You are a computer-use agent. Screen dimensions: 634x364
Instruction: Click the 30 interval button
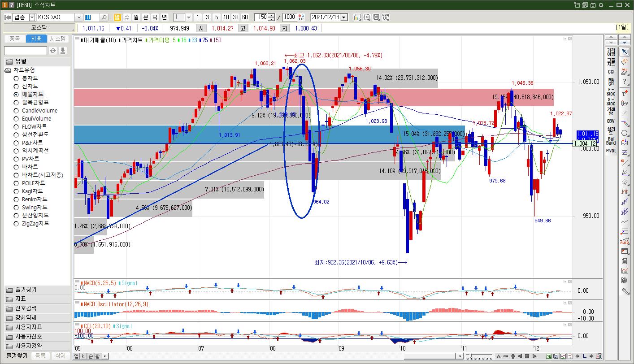click(x=235, y=17)
